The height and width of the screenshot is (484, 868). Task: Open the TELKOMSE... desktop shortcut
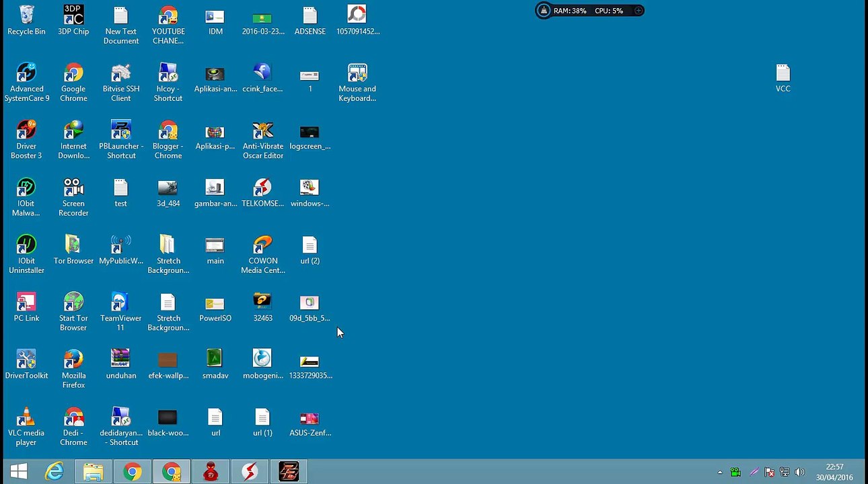[263, 192]
